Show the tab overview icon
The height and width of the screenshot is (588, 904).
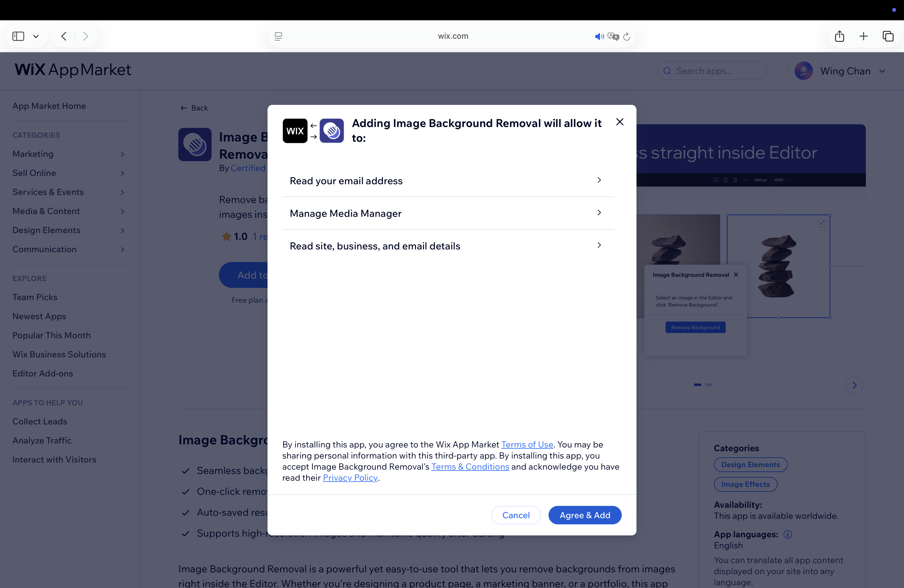coord(888,36)
